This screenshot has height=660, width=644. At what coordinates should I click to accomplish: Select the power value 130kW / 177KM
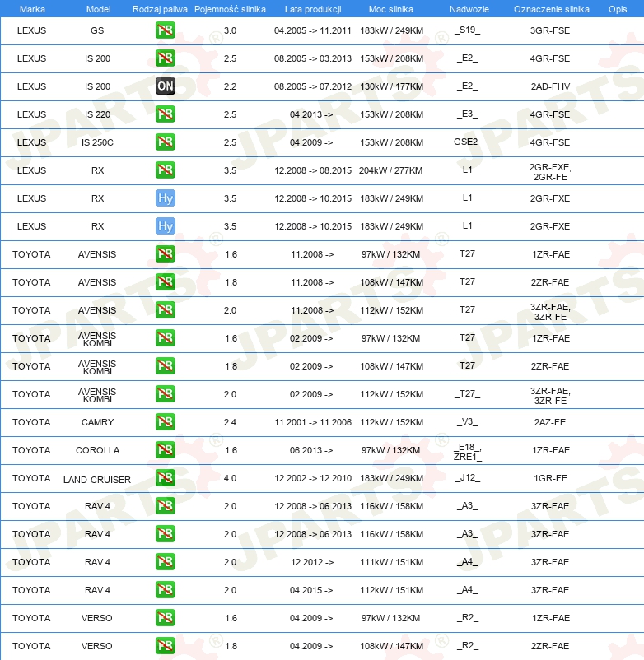392,86
